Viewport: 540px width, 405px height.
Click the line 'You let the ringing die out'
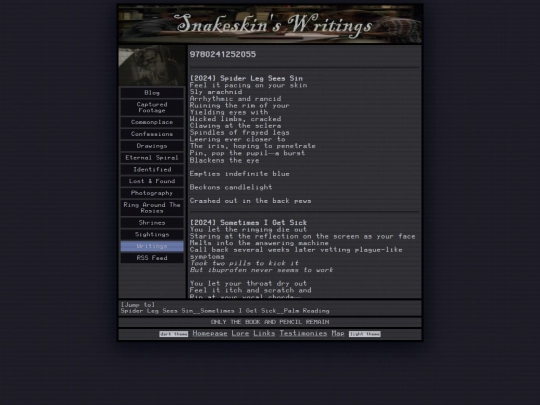coord(248,229)
